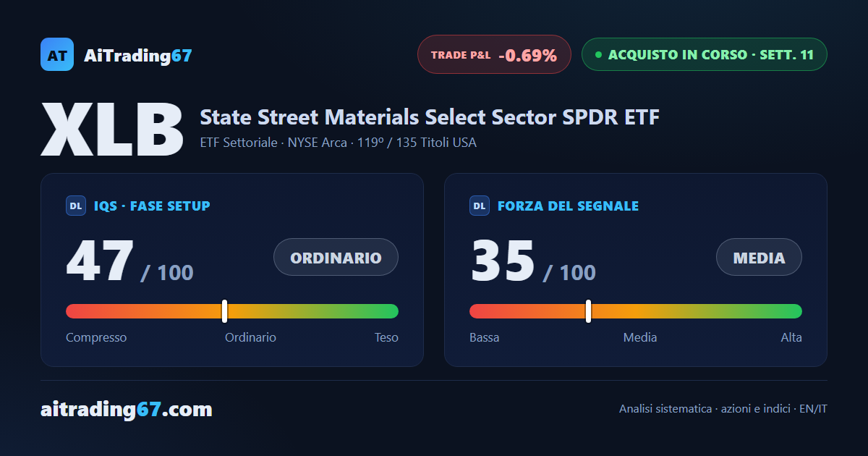
Task: Click the MEDIA status pill
Action: point(759,257)
